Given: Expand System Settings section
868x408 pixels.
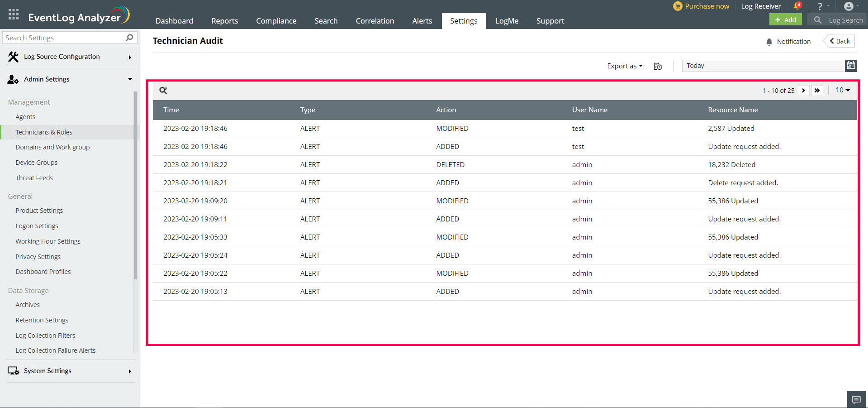Looking at the screenshot, I should [x=70, y=371].
